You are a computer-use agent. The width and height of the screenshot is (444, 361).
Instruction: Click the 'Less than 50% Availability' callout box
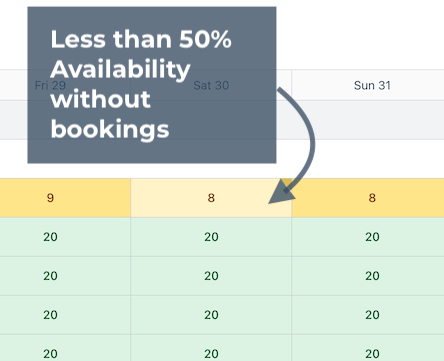click(152, 85)
